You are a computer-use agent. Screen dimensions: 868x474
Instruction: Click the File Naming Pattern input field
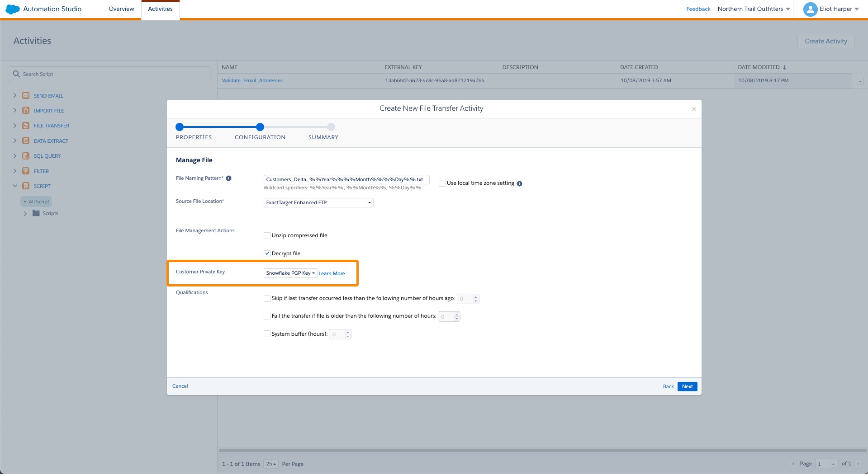(346, 179)
